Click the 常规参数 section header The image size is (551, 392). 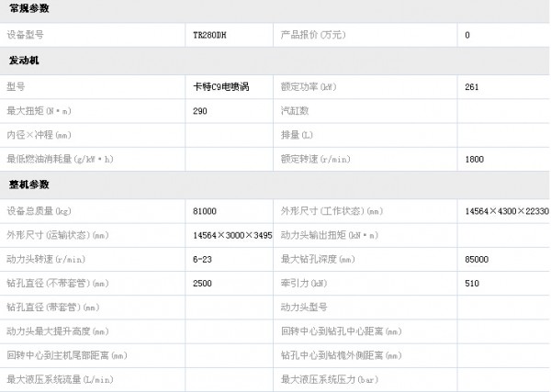29,9
